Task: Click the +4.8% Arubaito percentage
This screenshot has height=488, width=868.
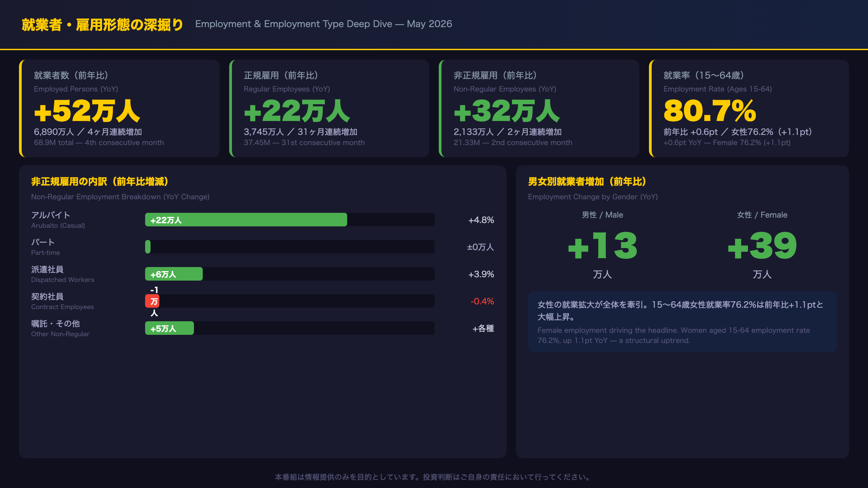Action: coord(481,220)
